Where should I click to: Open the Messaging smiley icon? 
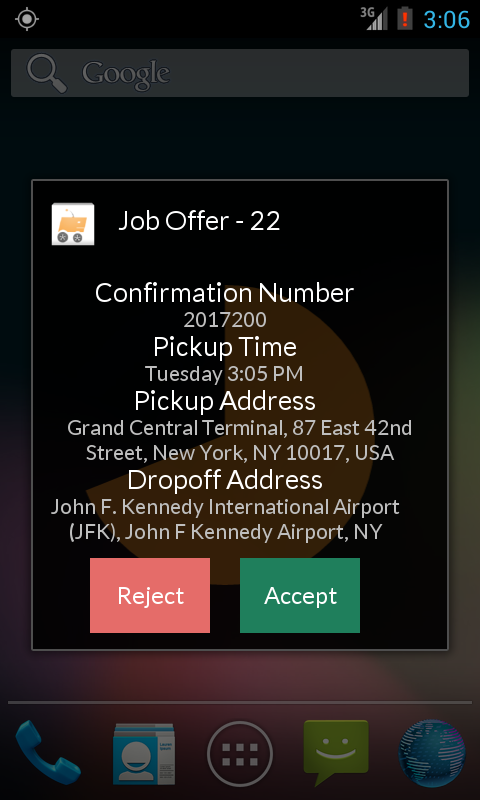336,753
